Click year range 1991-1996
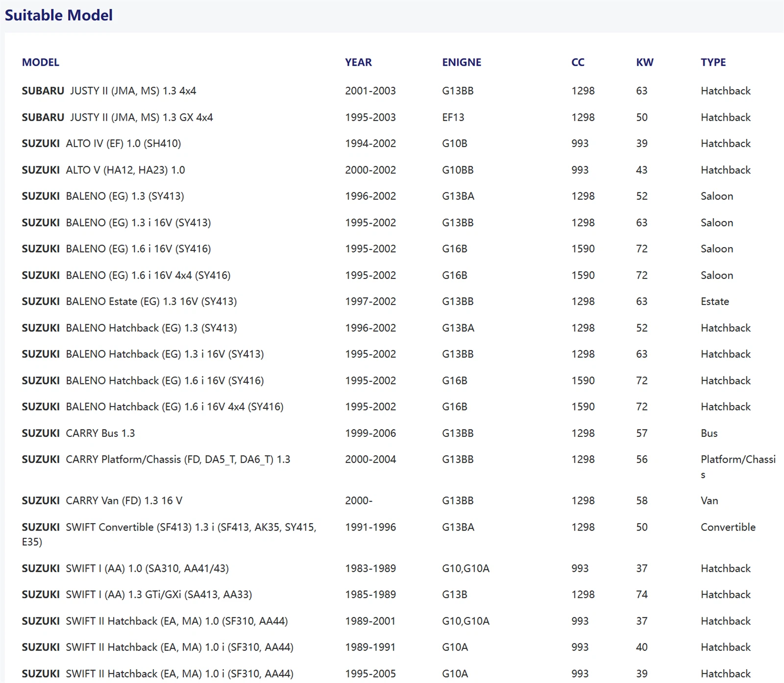This screenshot has height=683, width=784. pos(370,527)
